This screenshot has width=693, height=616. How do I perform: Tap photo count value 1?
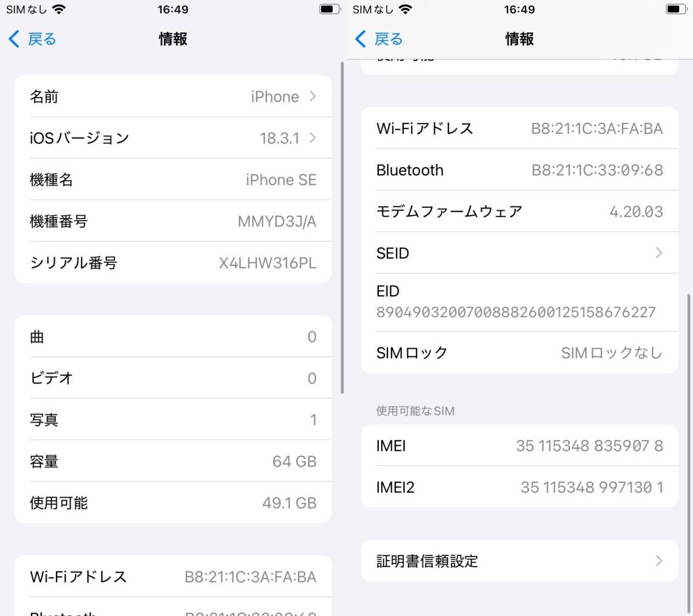click(313, 420)
